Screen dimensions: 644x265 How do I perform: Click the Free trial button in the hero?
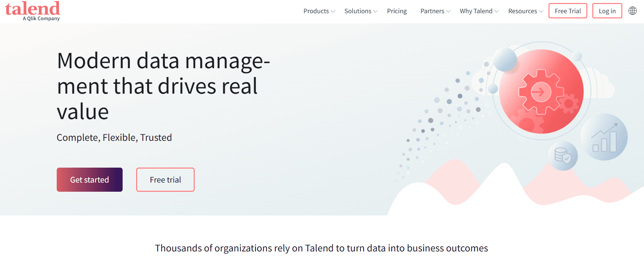165,179
